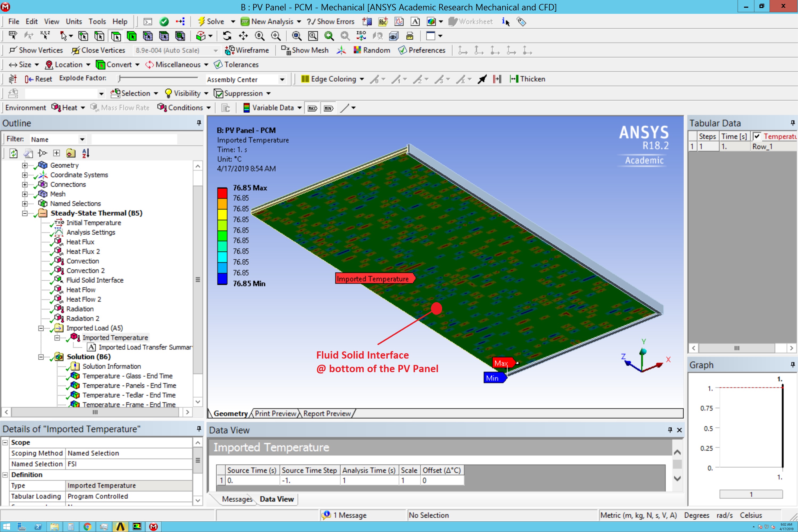Click the Tags icon in top toolbar
This screenshot has width=798, height=532.
pyautogui.click(x=521, y=22)
